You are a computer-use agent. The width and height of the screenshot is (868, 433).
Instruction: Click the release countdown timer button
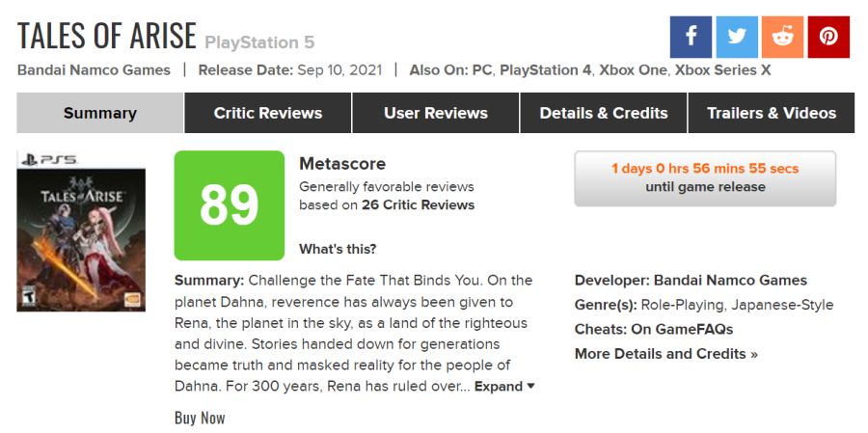705,177
